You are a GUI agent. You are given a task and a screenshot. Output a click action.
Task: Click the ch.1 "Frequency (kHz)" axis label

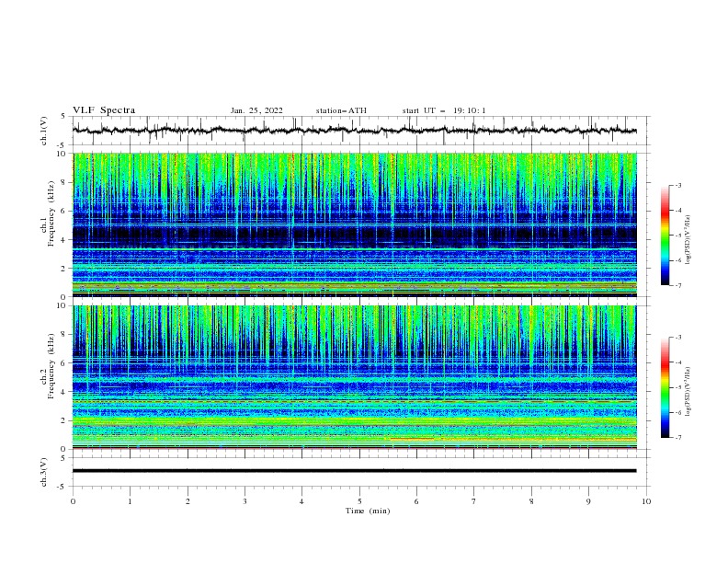click(51, 214)
